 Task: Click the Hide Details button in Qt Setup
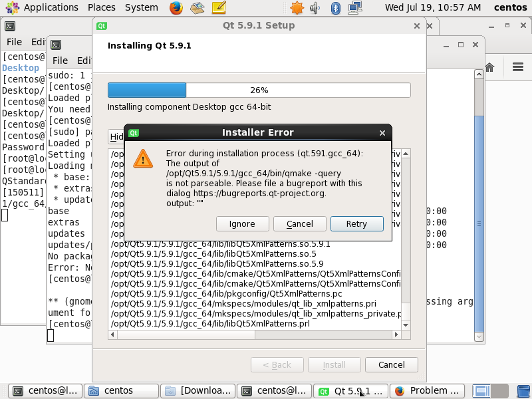[116, 137]
